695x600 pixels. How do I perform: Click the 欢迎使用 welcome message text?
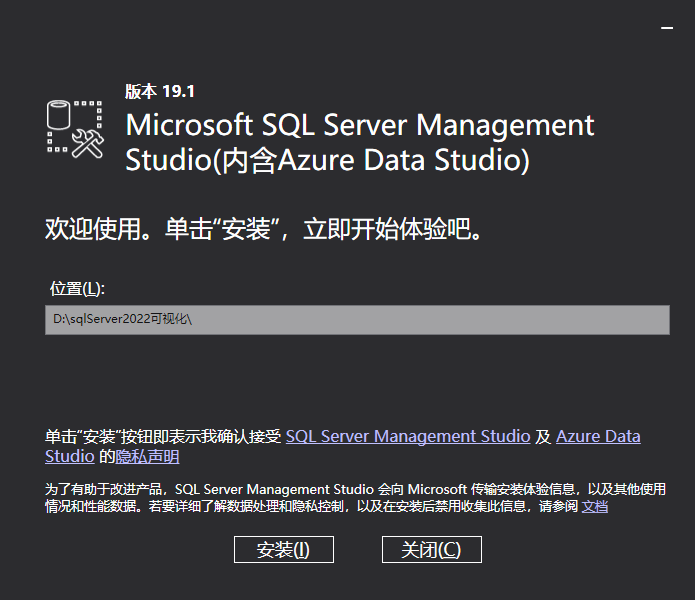pyautogui.click(x=263, y=229)
